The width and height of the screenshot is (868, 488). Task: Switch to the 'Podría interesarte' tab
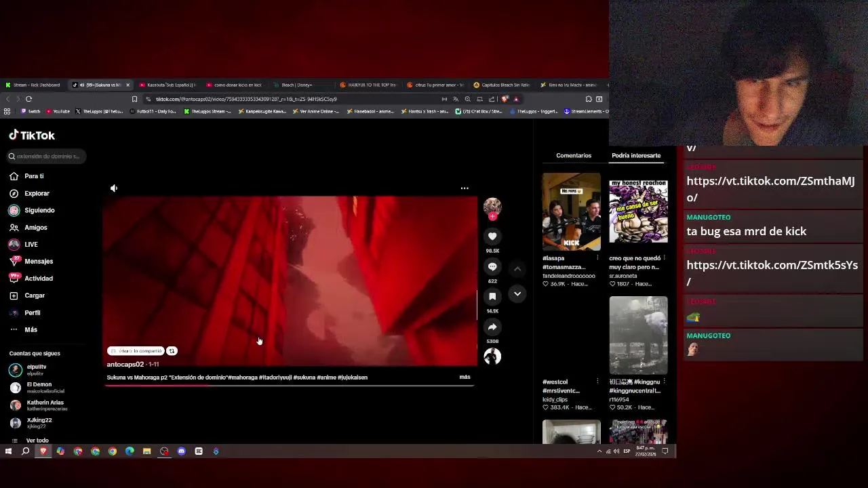(x=636, y=155)
